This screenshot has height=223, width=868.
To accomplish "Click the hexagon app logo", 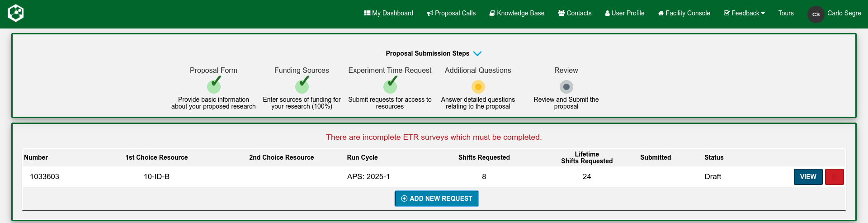I will pos(16,13).
